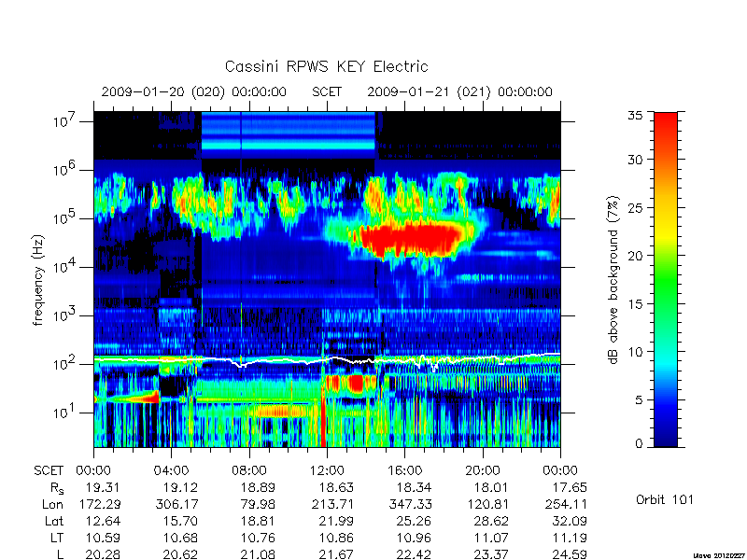Click the 10^2 frequency tick label
Image resolution: width=747 pixels, height=560 pixels.
pyautogui.click(x=65, y=363)
